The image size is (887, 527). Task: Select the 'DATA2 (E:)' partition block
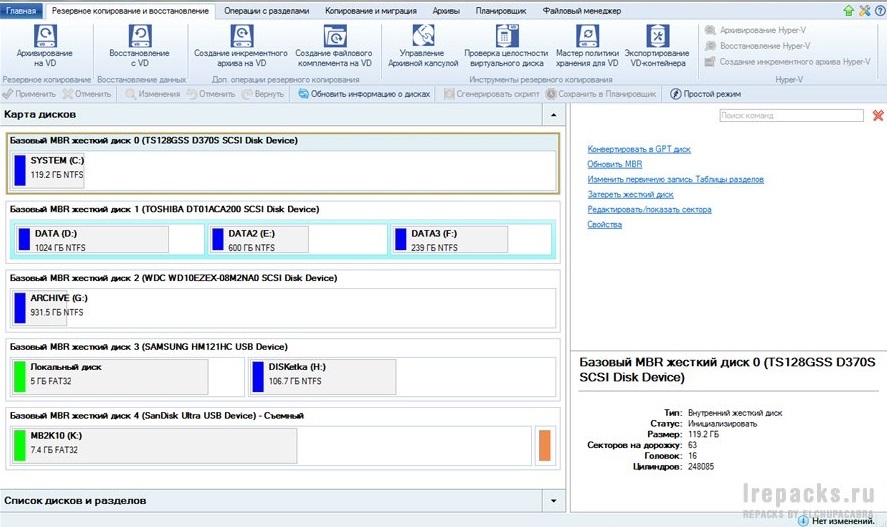pos(296,240)
